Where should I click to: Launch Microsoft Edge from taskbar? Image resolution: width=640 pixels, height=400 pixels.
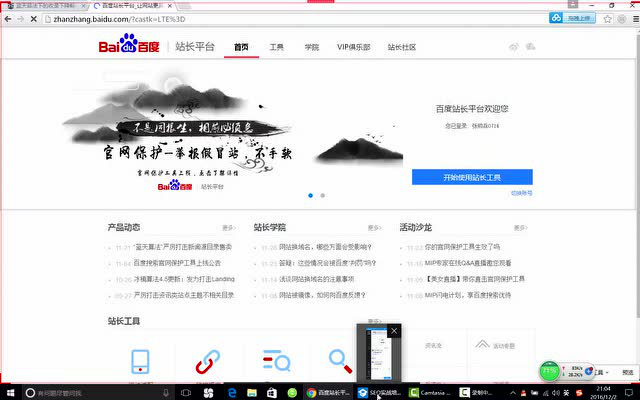pos(232,393)
